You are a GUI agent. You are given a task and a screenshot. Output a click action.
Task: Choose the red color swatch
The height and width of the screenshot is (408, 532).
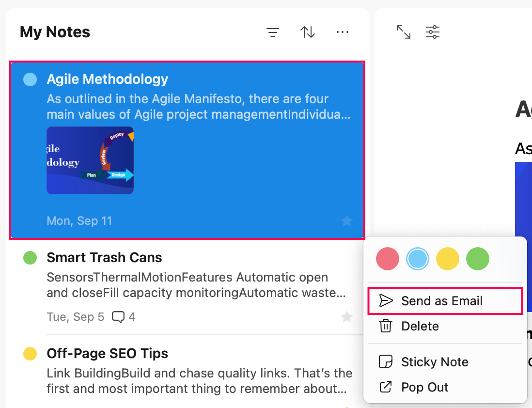[x=388, y=259]
